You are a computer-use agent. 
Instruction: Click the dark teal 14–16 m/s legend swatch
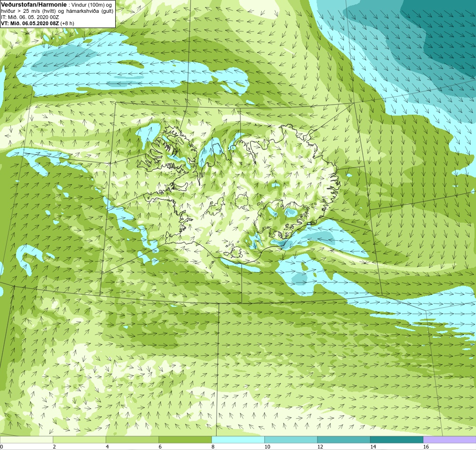396,440
